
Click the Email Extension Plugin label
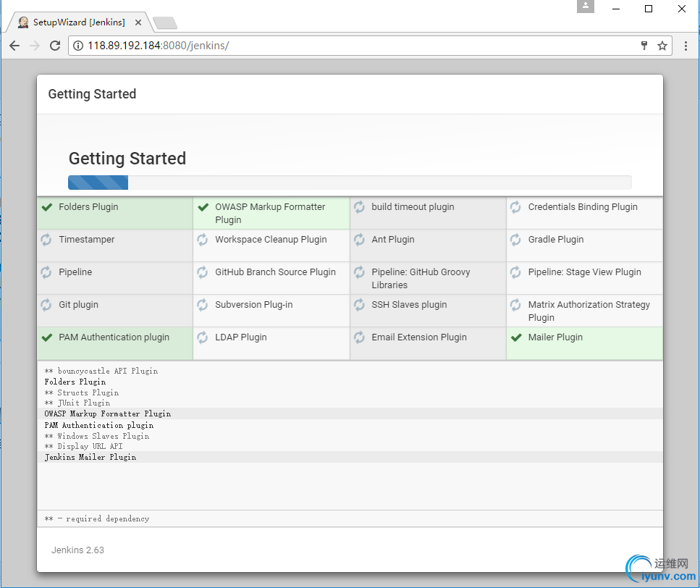(x=419, y=337)
